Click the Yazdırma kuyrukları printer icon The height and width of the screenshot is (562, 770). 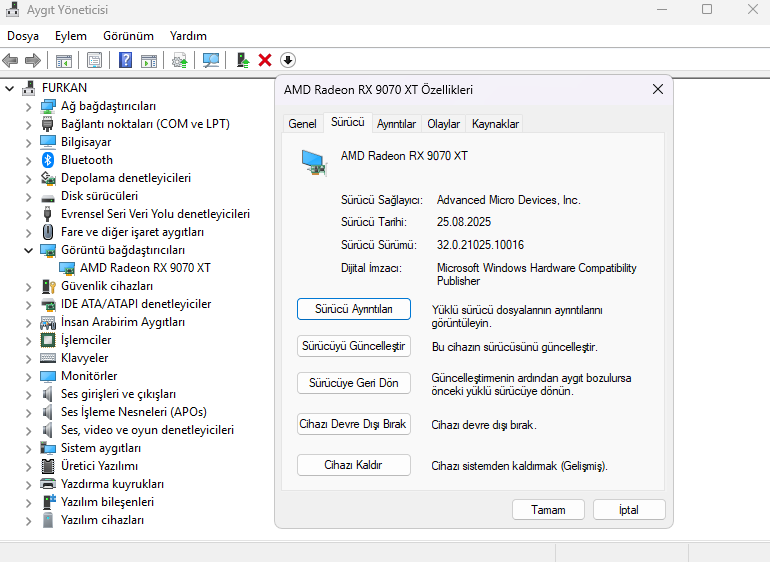coord(48,484)
